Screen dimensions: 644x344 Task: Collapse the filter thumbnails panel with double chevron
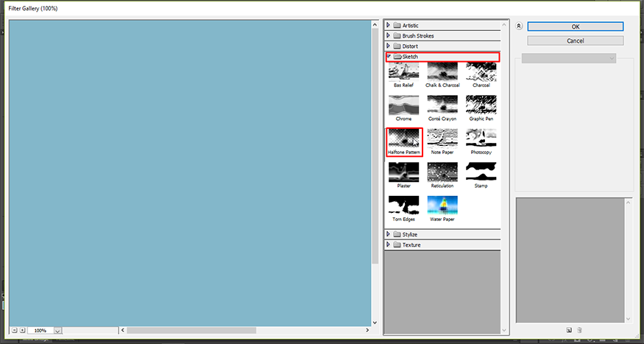point(519,26)
